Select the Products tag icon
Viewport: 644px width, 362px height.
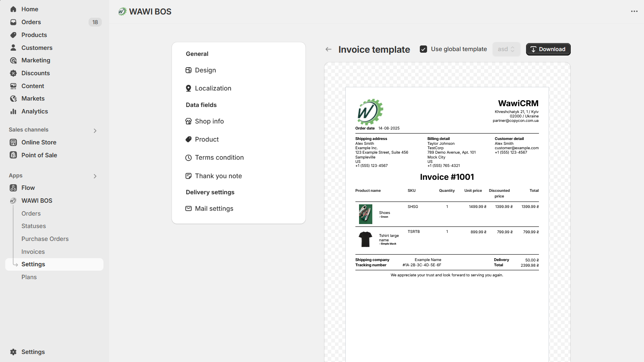point(13,35)
